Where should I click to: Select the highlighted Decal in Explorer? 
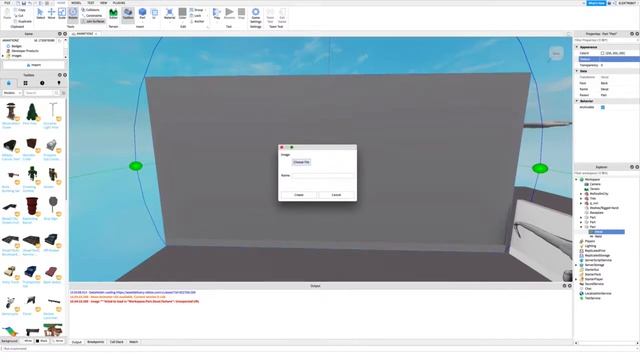(606, 232)
